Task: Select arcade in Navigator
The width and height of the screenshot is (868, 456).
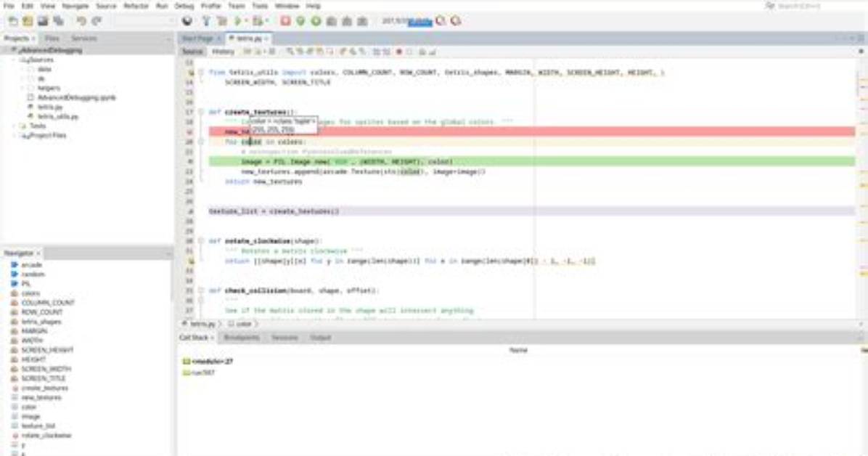Action: pos(31,265)
